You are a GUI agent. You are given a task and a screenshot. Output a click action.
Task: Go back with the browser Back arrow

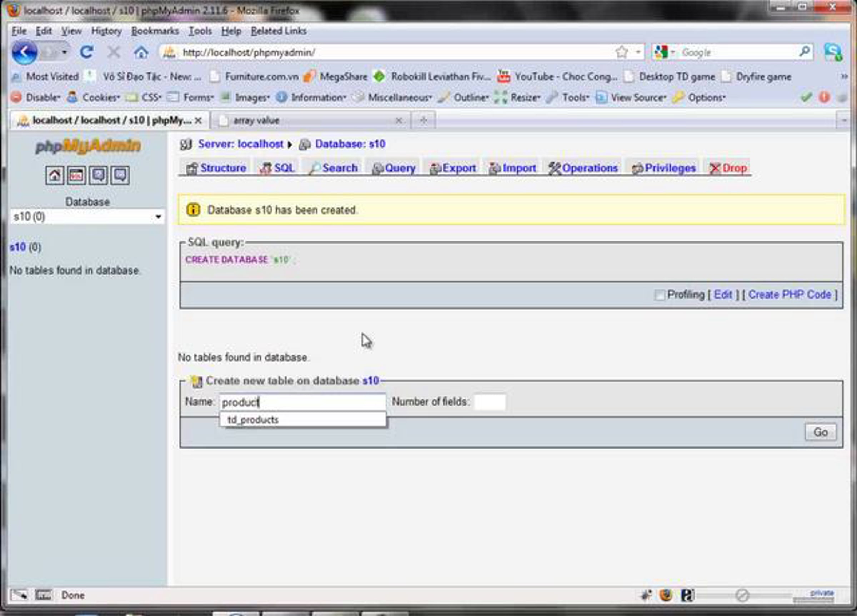pos(25,52)
